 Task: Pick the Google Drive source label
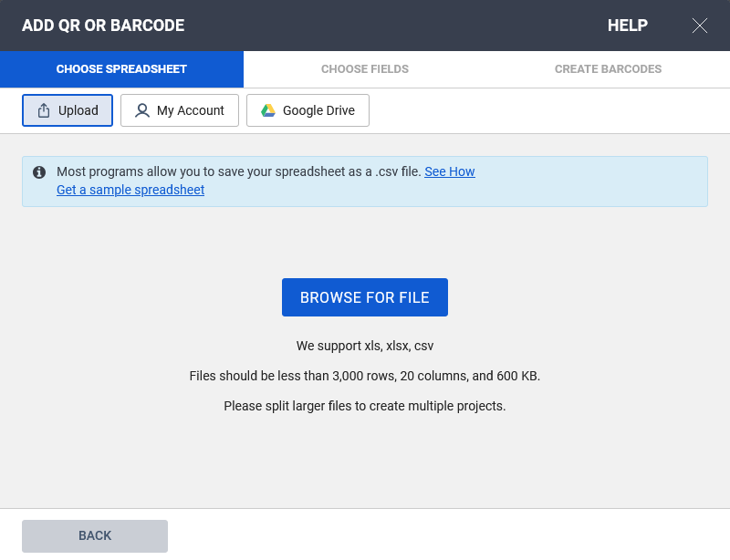point(319,110)
